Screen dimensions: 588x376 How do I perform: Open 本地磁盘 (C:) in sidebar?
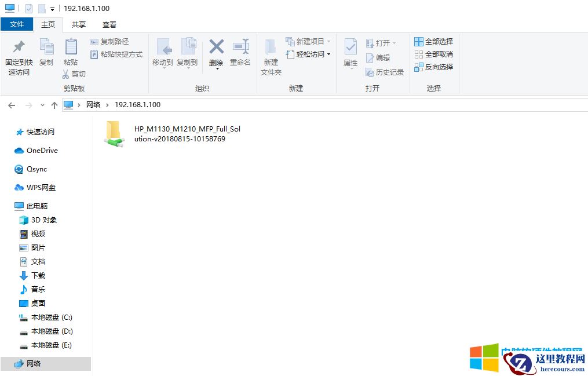pos(46,317)
